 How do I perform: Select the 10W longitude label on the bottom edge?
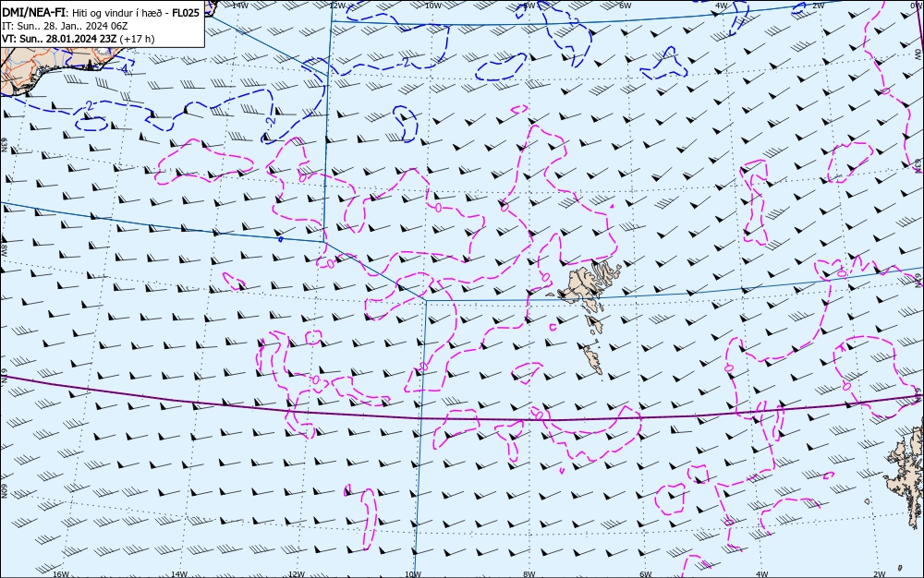click(413, 574)
